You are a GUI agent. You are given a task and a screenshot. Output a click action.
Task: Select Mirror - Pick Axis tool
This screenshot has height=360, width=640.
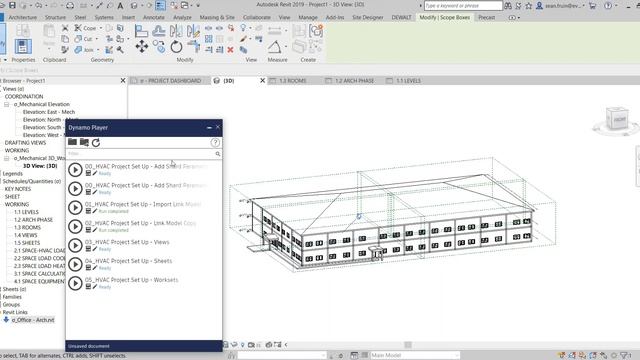(176, 31)
